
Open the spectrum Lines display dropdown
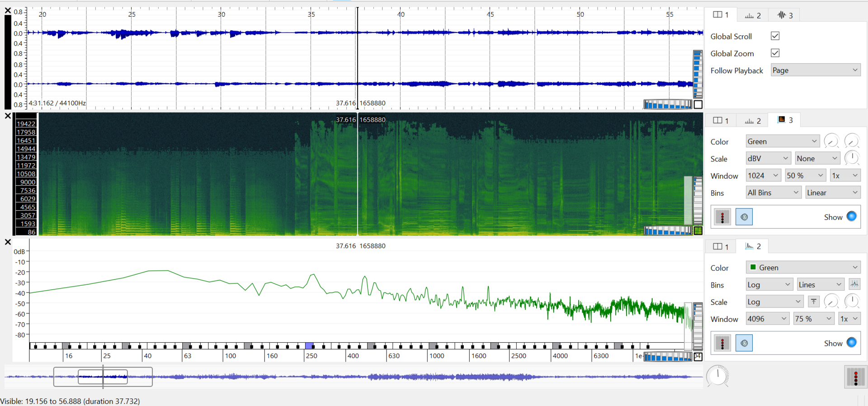(821, 285)
